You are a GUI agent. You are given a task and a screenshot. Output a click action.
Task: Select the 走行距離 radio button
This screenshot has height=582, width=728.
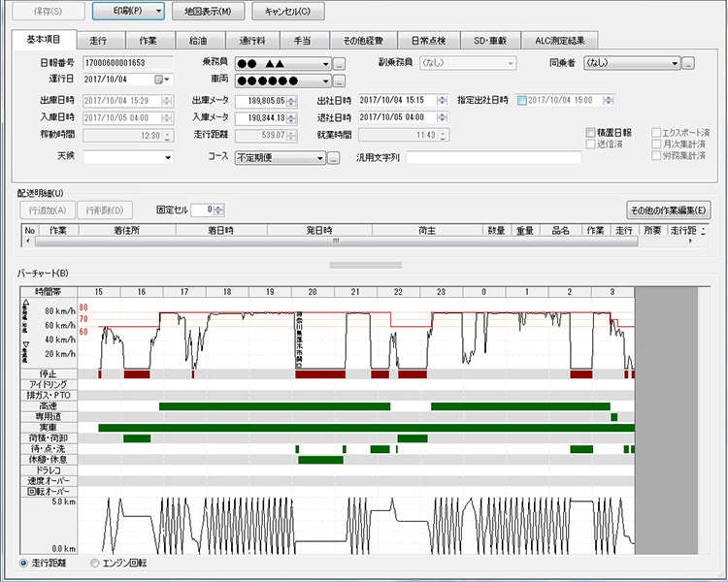pos(24,562)
